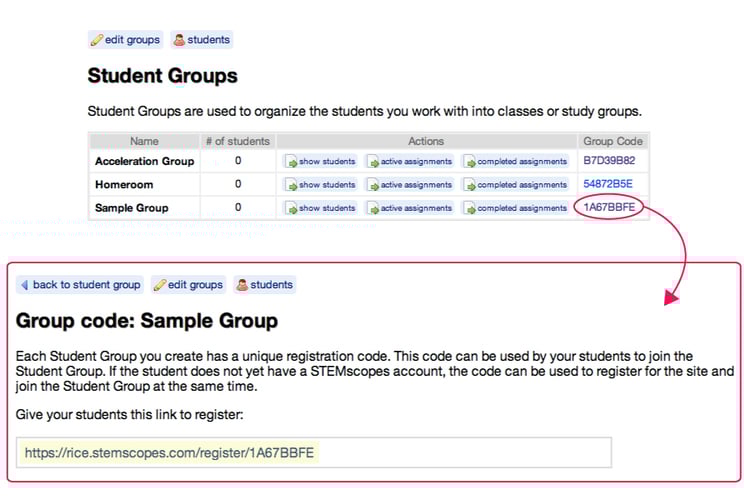750x500 pixels.
Task: Open group code 54872B5E link
Action: tap(608, 184)
